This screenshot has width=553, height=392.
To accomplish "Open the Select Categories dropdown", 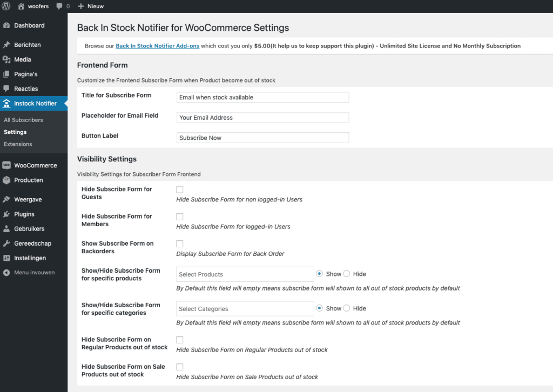I will (x=245, y=309).
